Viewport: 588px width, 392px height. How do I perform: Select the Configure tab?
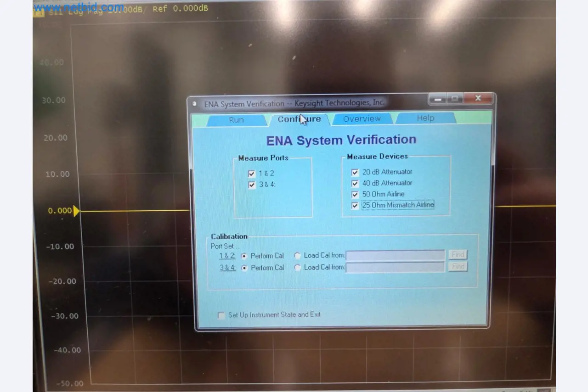299,119
